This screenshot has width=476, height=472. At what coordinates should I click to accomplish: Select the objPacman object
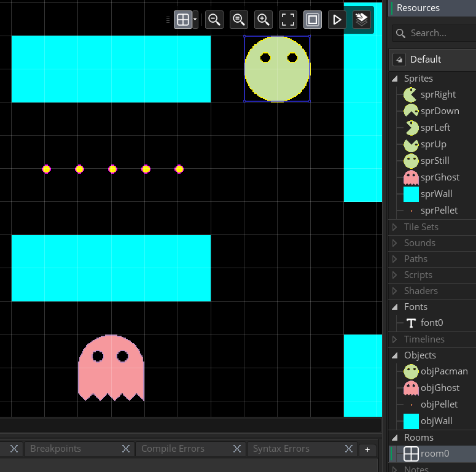(444, 371)
